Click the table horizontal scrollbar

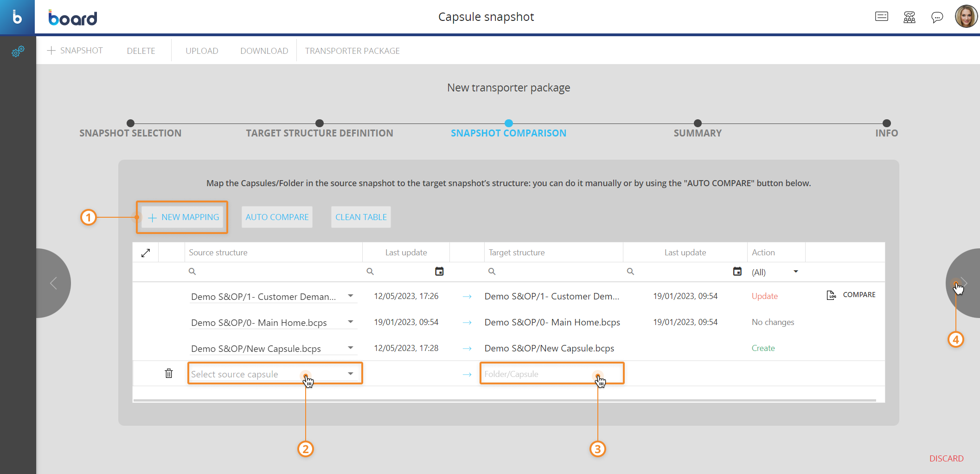(505, 400)
